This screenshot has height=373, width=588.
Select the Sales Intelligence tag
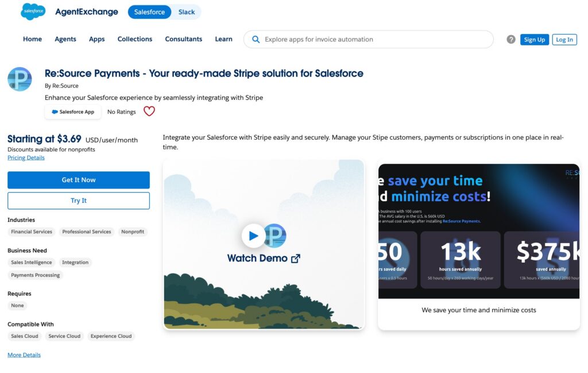pyautogui.click(x=31, y=263)
